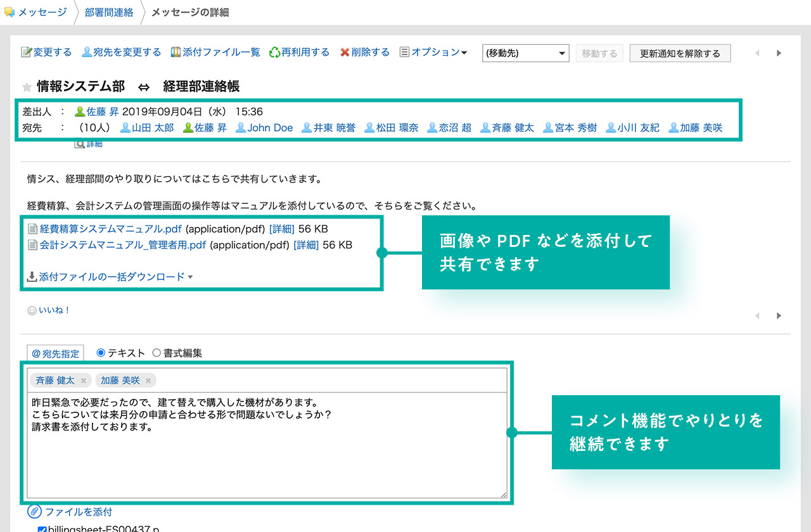Click the user icon beside 加藤 美咲 recipient
811x532 pixels.
(674, 127)
